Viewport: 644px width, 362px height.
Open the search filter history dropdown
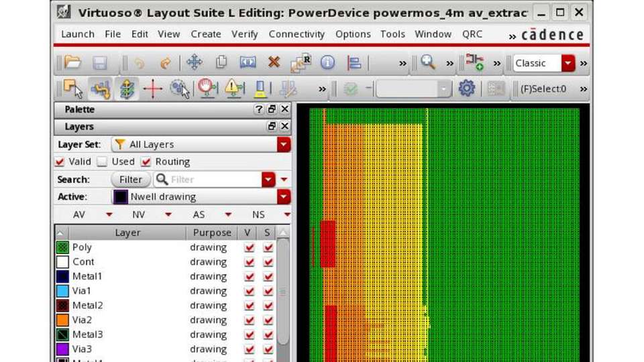click(268, 180)
